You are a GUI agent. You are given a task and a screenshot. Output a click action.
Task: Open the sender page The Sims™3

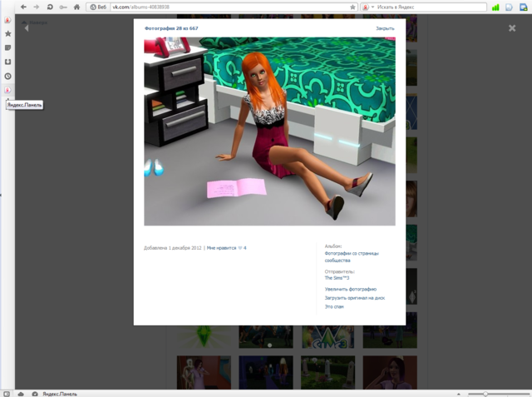pyautogui.click(x=337, y=278)
